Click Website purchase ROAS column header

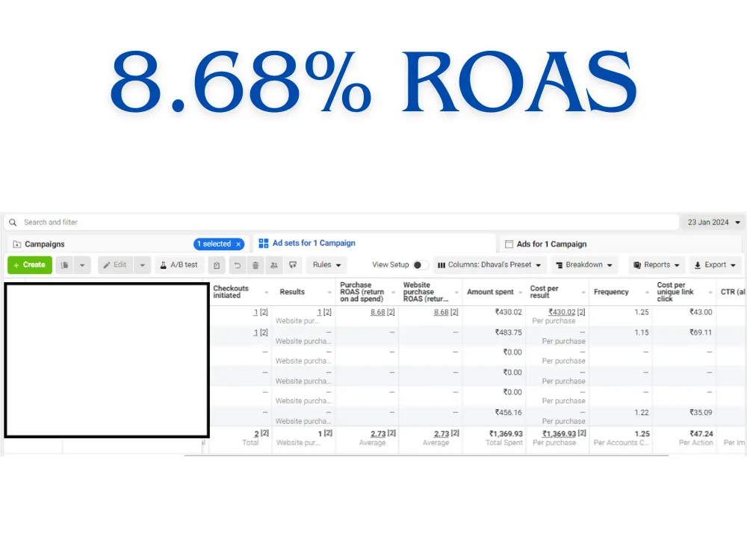point(426,292)
